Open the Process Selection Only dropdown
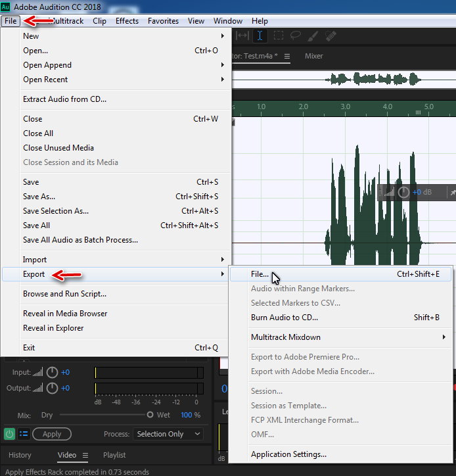The image size is (456, 476). [168, 434]
